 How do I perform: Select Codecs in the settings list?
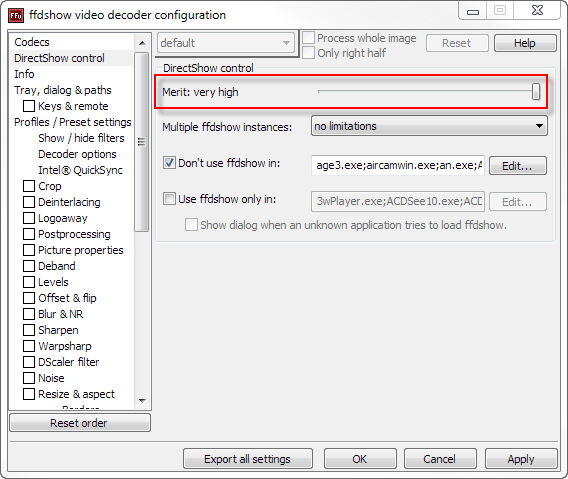click(x=32, y=42)
